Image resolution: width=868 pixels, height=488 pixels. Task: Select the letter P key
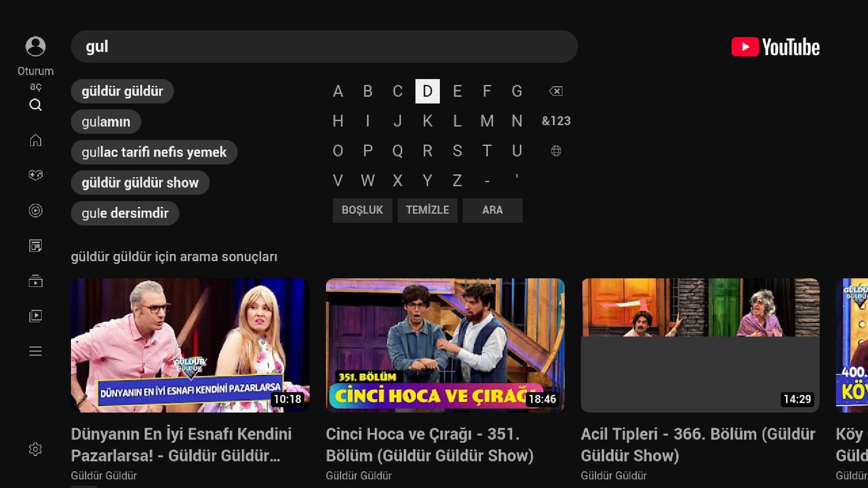[x=368, y=151]
